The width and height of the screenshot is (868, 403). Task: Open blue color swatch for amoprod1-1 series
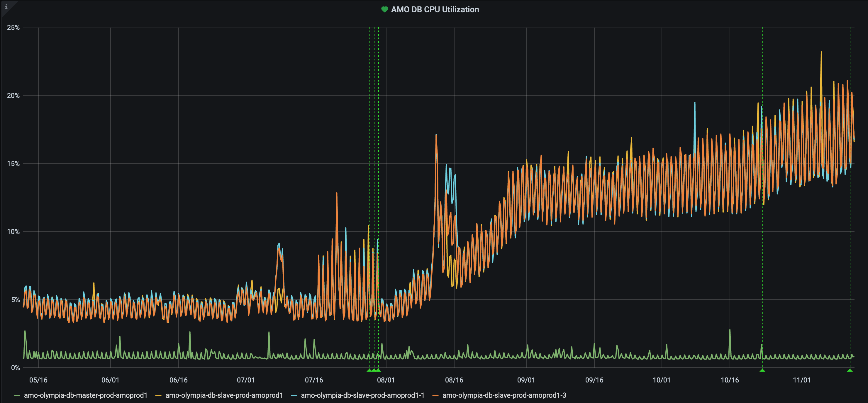[294, 396]
